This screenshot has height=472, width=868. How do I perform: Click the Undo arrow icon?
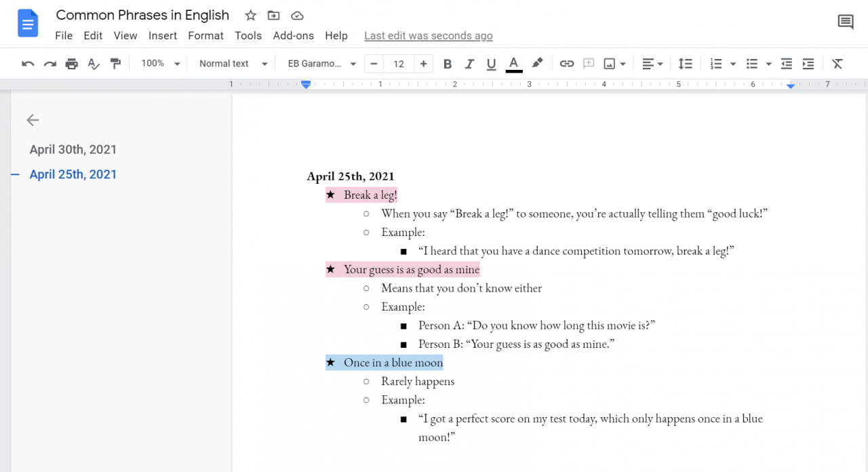[x=28, y=64]
